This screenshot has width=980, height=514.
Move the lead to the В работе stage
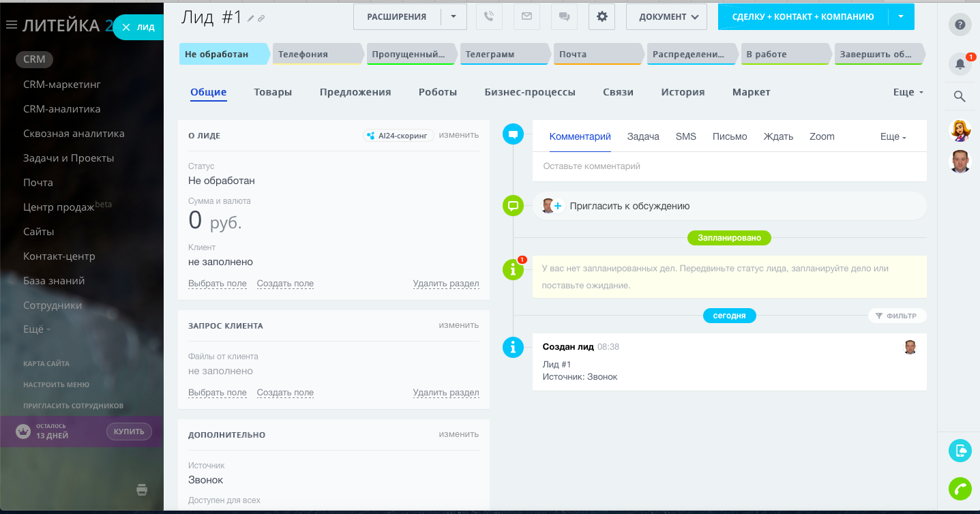(786, 54)
